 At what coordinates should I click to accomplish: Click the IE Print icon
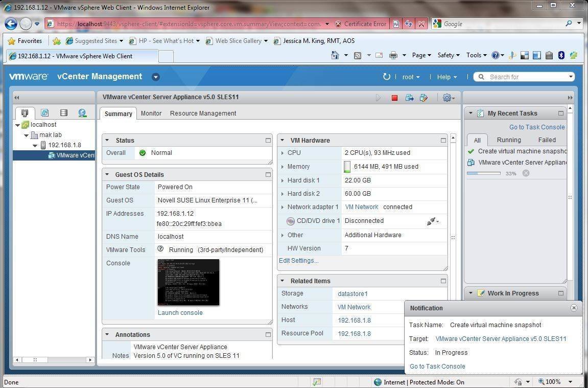point(393,56)
